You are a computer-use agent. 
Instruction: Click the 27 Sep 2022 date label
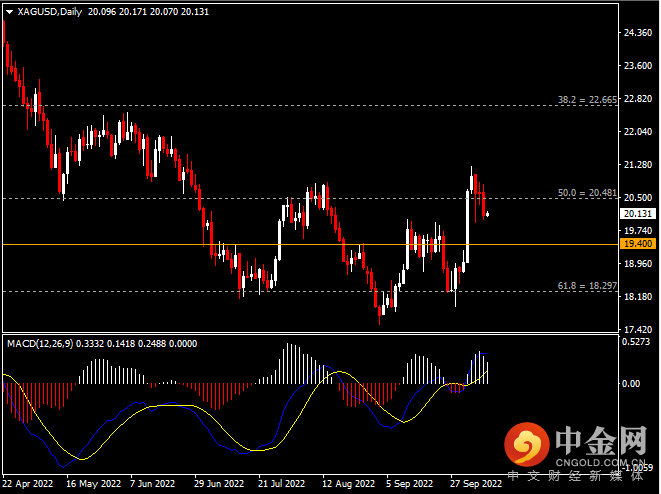point(476,483)
